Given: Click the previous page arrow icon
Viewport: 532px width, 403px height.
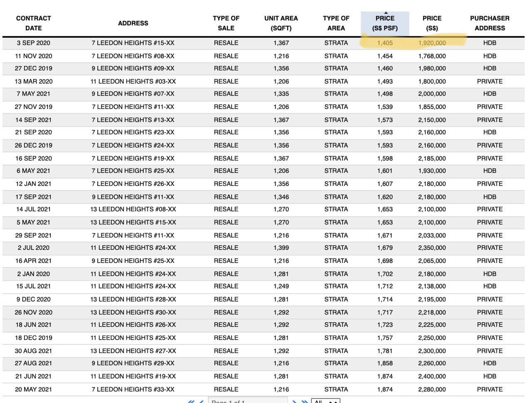Looking at the screenshot, I should (201, 401).
